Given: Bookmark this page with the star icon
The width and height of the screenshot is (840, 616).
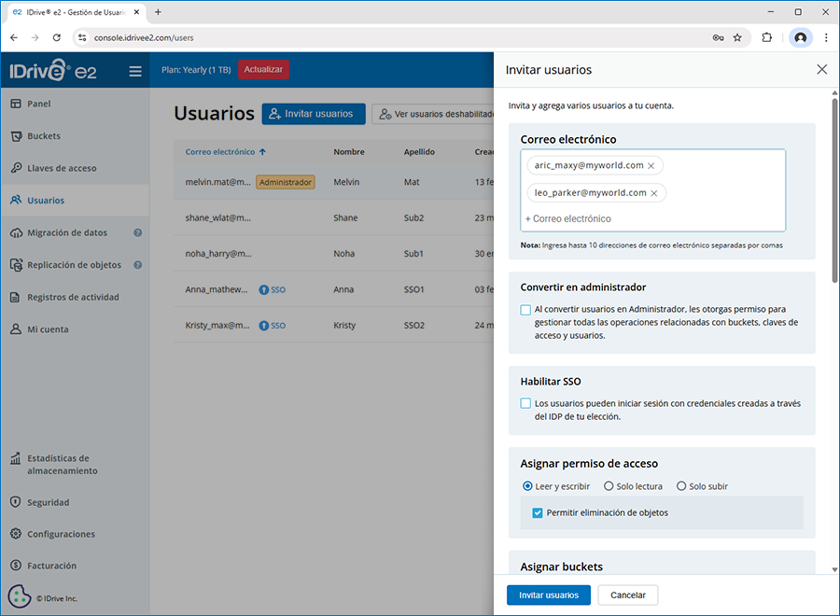Looking at the screenshot, I should [x=737, y=37].
